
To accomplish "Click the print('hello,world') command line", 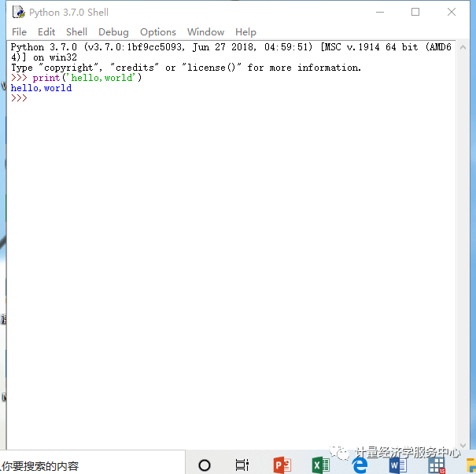I will pos(76,78).
